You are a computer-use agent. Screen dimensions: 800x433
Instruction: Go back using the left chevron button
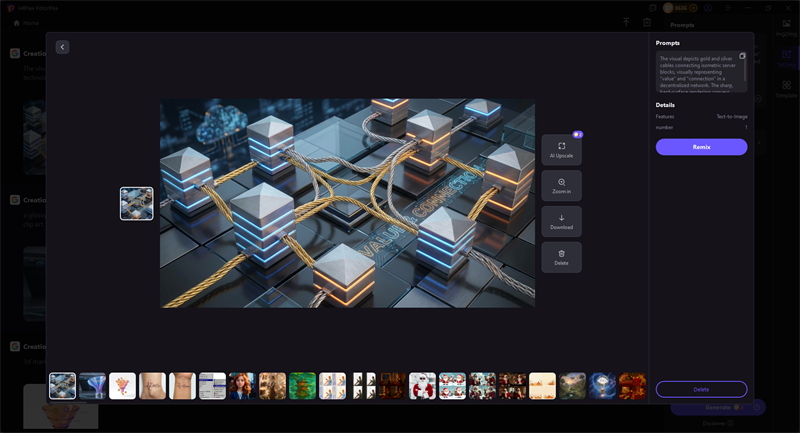point(62,47)
